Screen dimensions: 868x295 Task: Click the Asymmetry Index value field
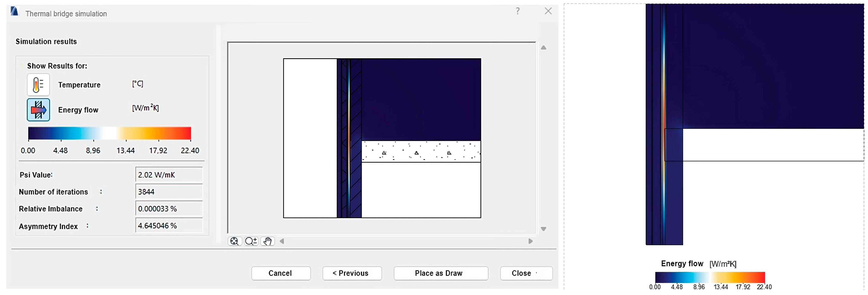[x=169, y=226]
